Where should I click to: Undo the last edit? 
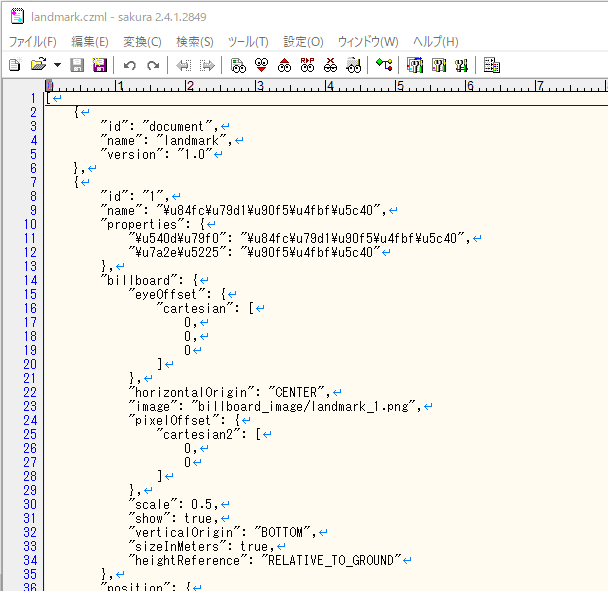129,65
